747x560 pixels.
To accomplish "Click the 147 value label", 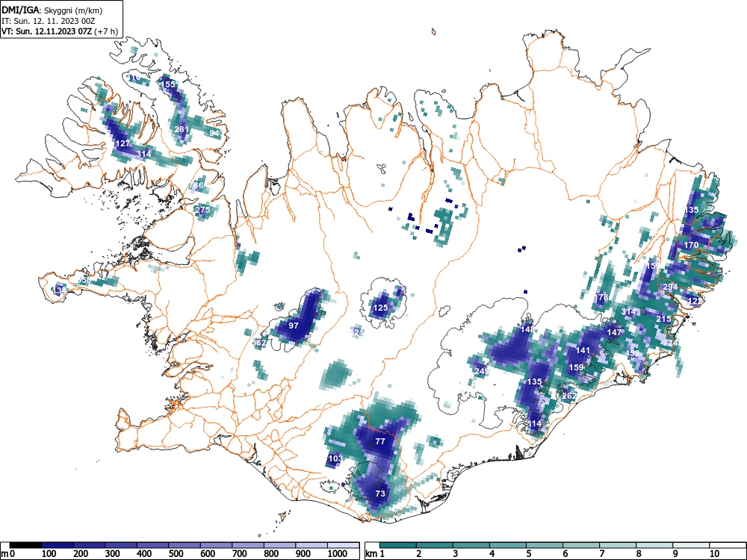I will [614, 332].
